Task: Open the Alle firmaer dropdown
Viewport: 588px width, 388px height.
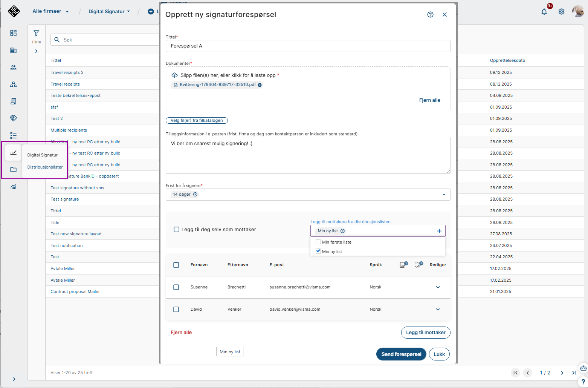Action: [50, 11]
